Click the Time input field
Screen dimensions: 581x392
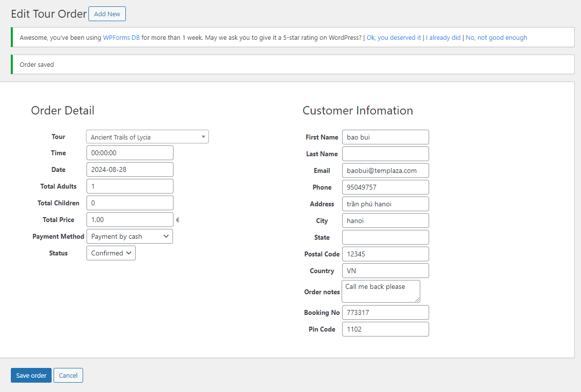pyautogui.click(x=130, y=153)
